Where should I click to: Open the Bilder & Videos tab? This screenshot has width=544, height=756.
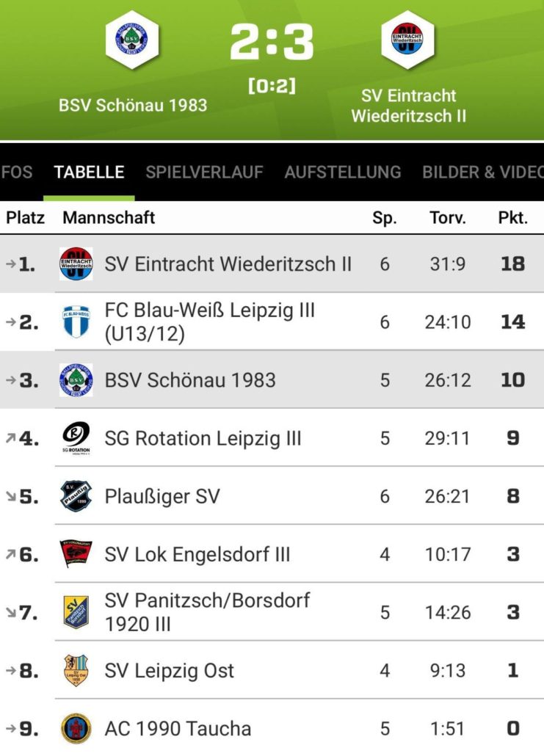(x=482, y=172)
